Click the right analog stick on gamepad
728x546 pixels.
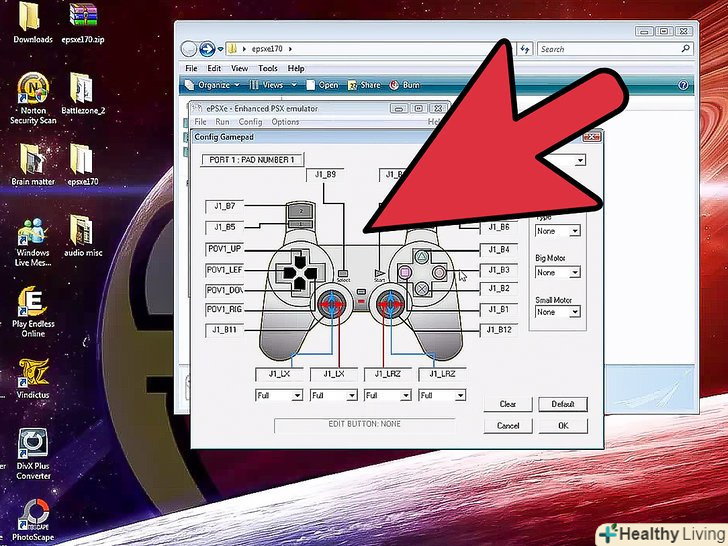tap(390, 304)
